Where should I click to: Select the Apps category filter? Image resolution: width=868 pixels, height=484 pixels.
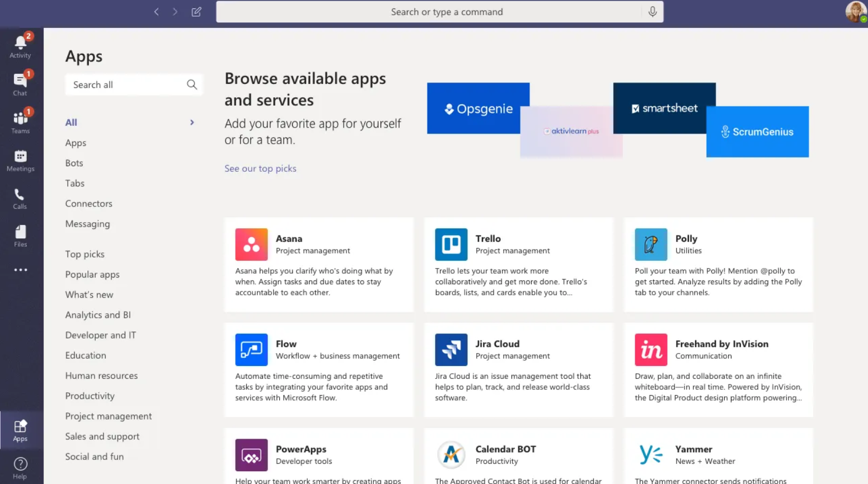76,143
